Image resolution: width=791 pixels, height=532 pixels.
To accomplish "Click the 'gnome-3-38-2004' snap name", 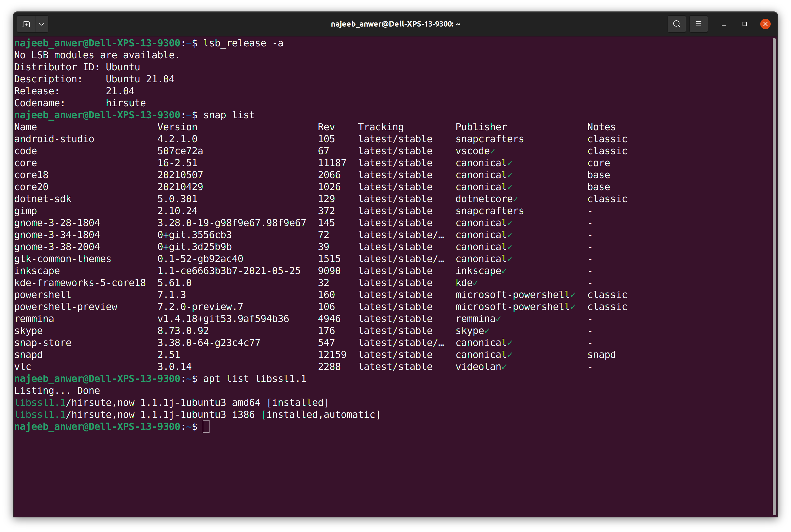I will tap(57, 247).
